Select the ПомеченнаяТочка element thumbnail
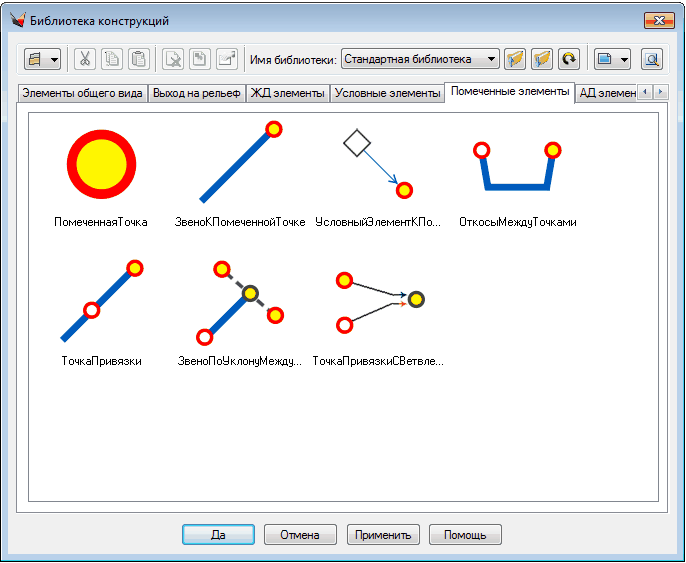 101,163
